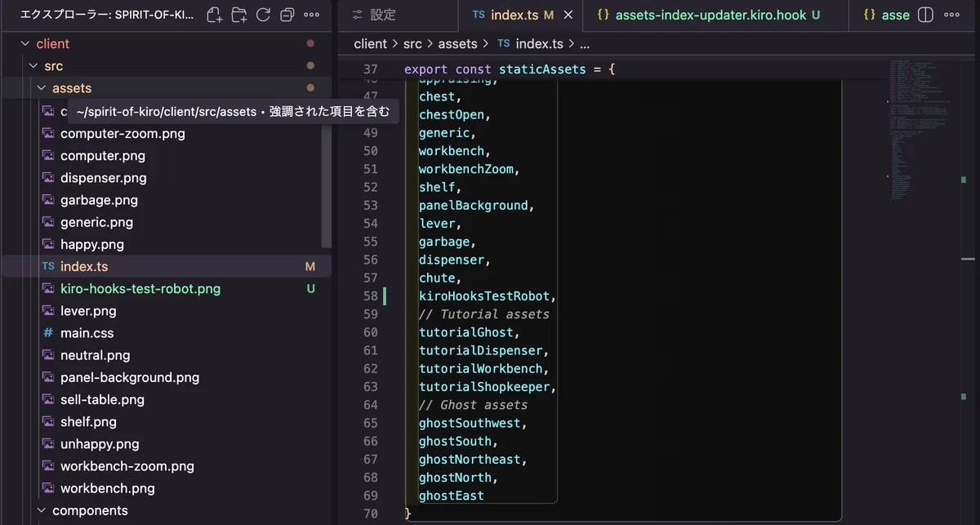Toggle split editor layout icon

click(925, 15)
